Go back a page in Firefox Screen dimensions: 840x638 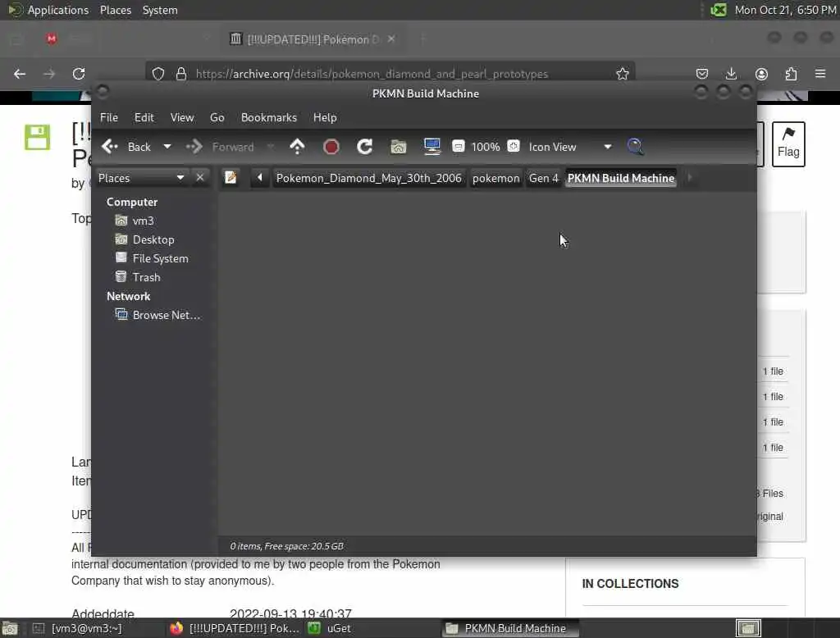point(20,74)
